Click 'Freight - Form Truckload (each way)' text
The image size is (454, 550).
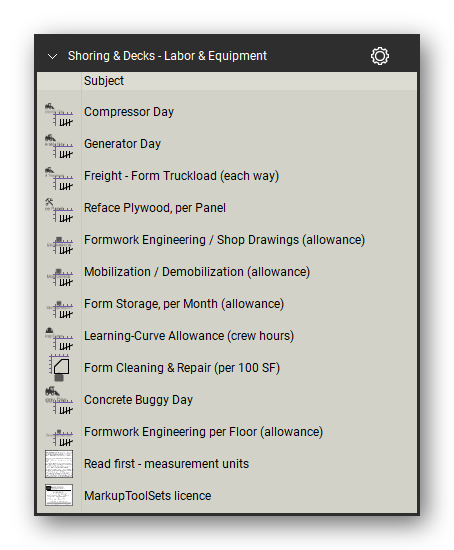pyautogui.click(x=181, y=176)
